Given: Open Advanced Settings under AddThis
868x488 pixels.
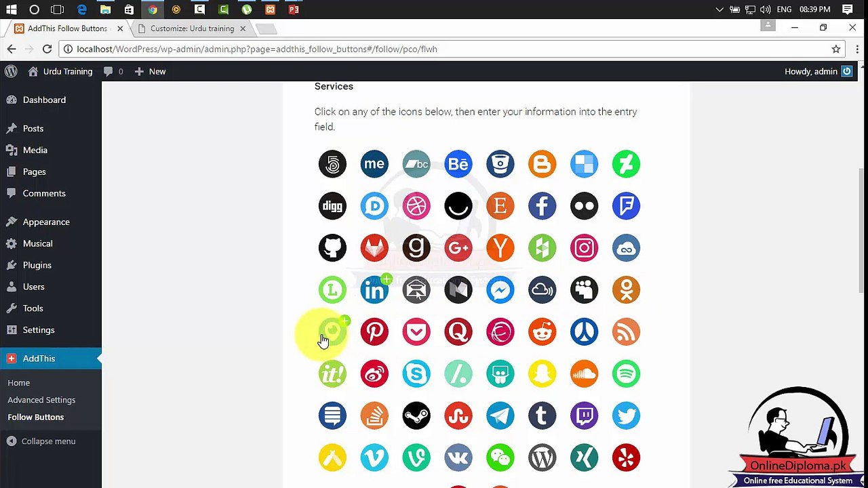Looking at the screenshot, I should (41, 400).
